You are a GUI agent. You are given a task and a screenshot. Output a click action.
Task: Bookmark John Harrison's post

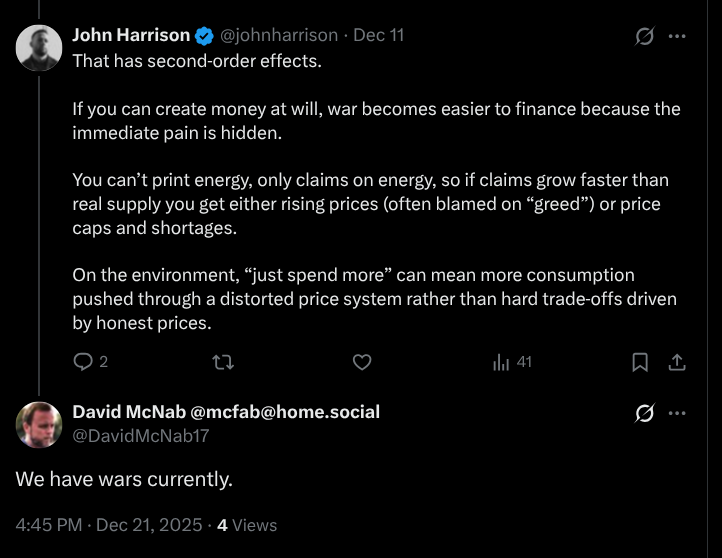[x=640, y=362]
